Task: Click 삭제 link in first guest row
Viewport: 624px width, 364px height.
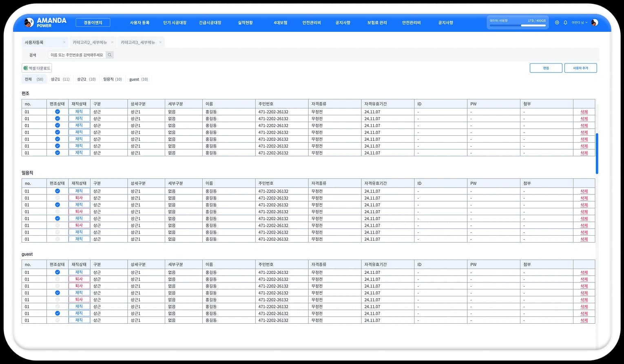Action: tap(584, 272)
